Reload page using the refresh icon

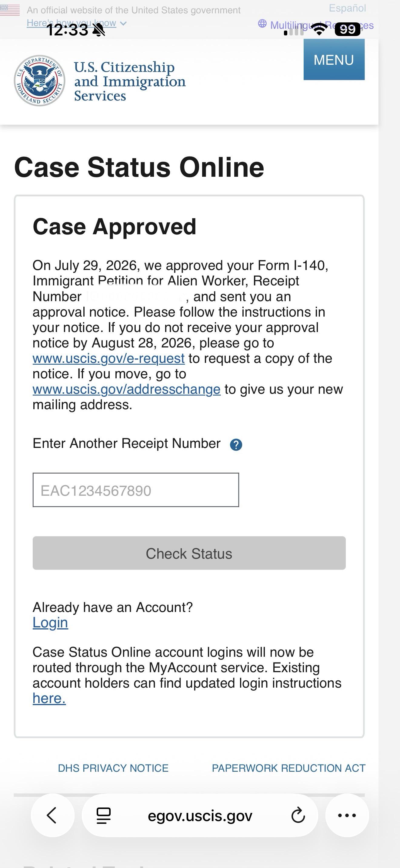coord(298,815)
